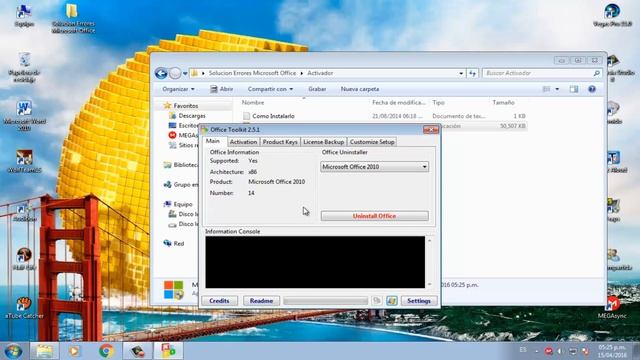Open Google Chrome from taskbar
This screenshot has height=360, width=640.
click(106, 351)
